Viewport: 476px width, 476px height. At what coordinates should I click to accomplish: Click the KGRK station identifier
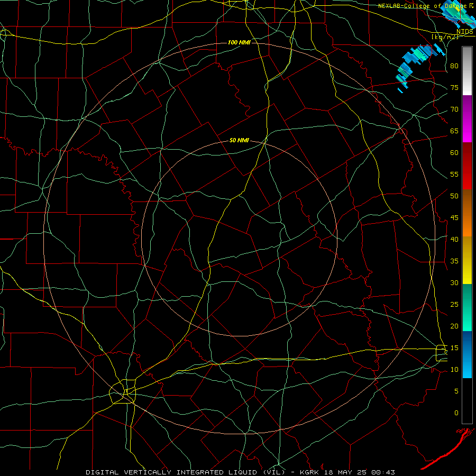(x=310, y=472)
